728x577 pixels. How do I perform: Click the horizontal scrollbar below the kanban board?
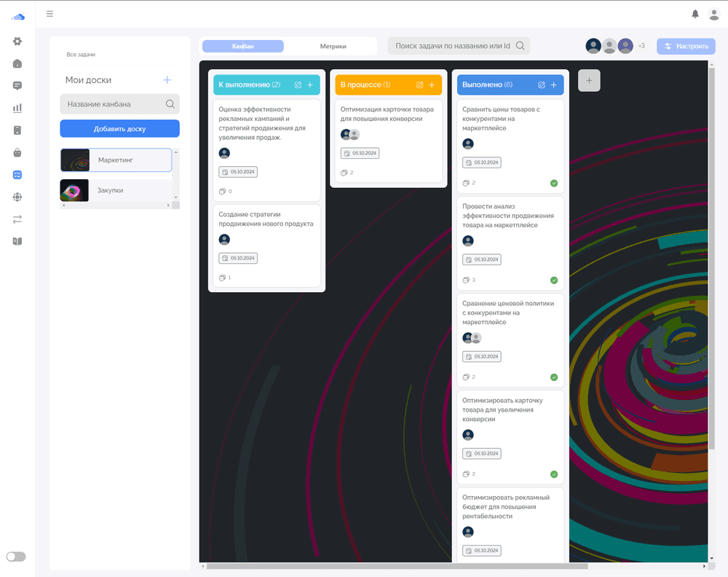397,566
